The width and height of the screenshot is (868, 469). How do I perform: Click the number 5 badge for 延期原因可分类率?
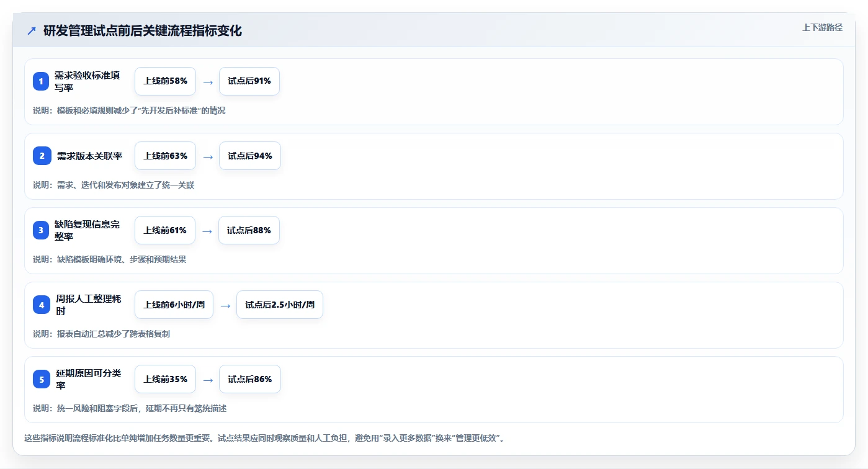point(42,379)
